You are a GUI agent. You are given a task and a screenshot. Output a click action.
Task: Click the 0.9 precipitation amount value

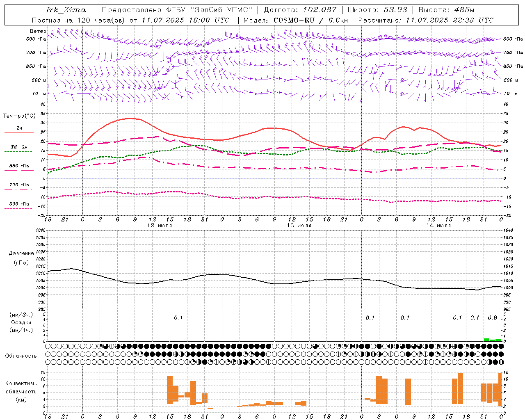tap(493, 317)
